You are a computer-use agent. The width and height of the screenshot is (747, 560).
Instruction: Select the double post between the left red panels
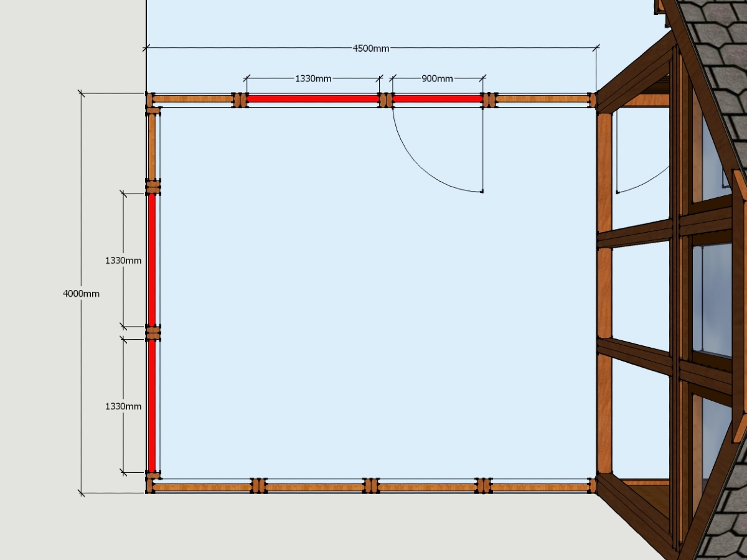pos(153,333)
